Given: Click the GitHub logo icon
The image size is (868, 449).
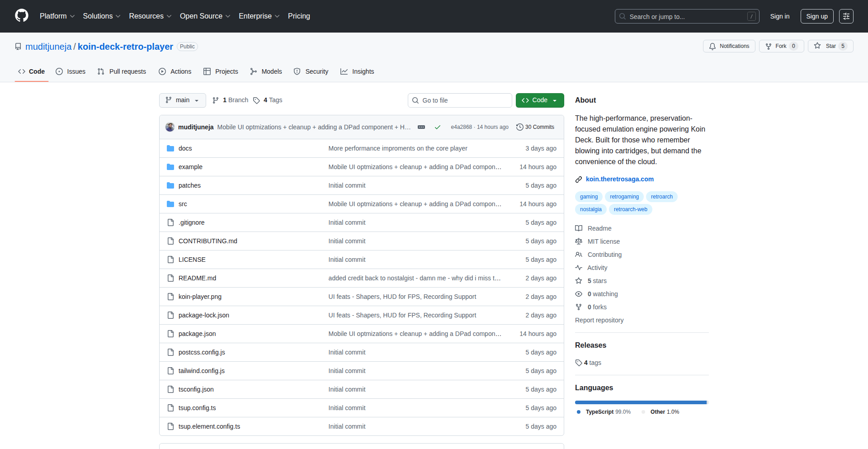Looking at the screenshot, I should 22,16.
